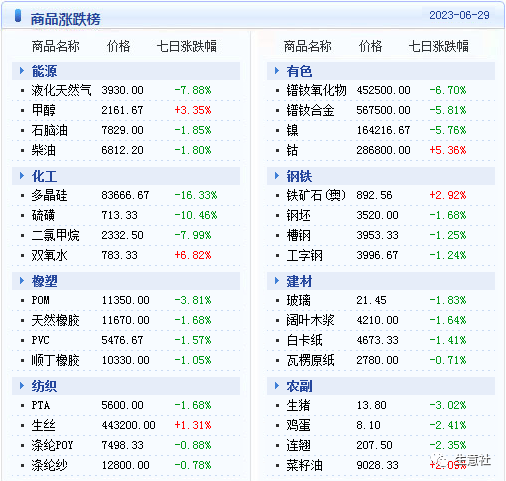This screenshot has width=506, height=481.
Task: Select POM commodity name
Action: pyautogui.click(x=40, y=300)
